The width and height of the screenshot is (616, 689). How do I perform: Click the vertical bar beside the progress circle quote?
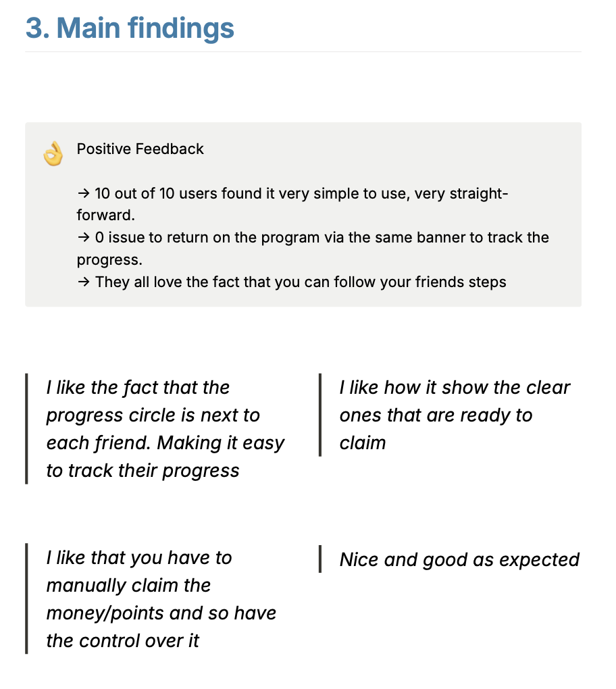coord(26,429)
